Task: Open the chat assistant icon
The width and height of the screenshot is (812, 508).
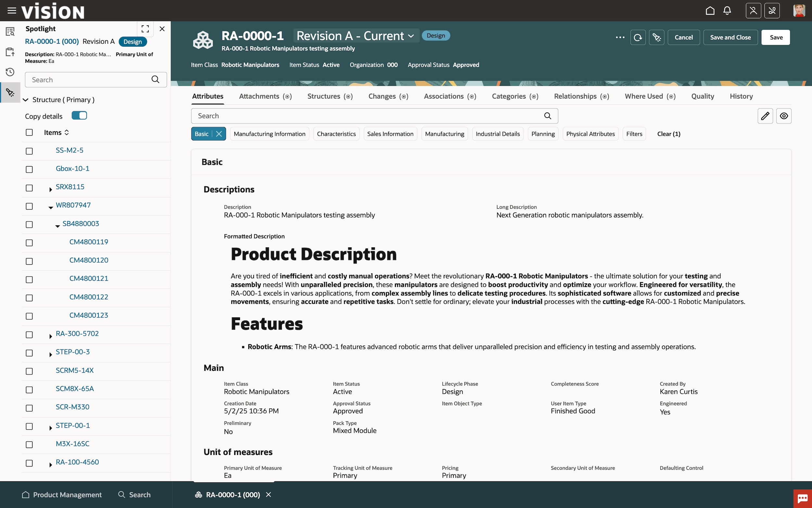Action: (x=802, y=498)
